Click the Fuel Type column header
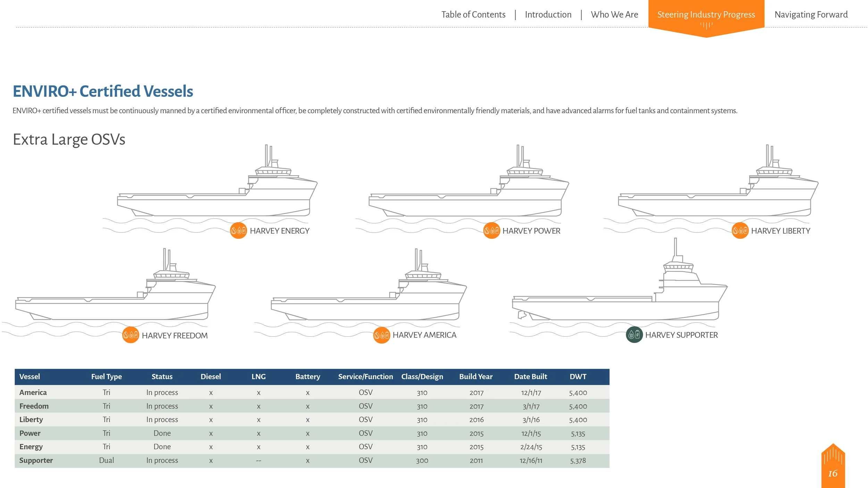Viewport: 868px width, 488px height. (106, 377)
